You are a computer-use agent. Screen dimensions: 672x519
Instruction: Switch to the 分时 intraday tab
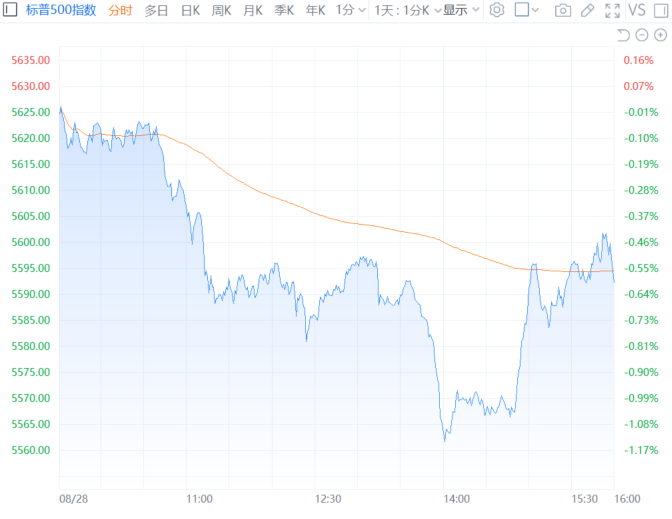(120, 10)
